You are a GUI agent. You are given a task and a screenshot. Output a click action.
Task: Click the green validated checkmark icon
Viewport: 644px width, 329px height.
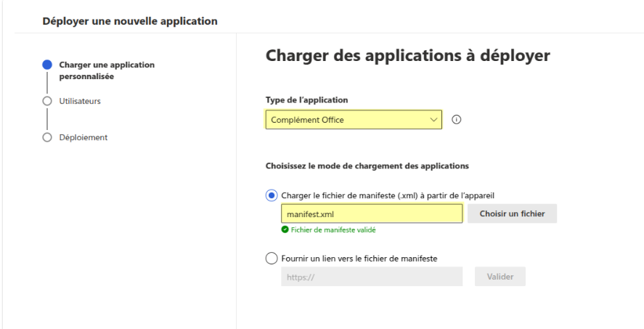(x=285, y=230)
